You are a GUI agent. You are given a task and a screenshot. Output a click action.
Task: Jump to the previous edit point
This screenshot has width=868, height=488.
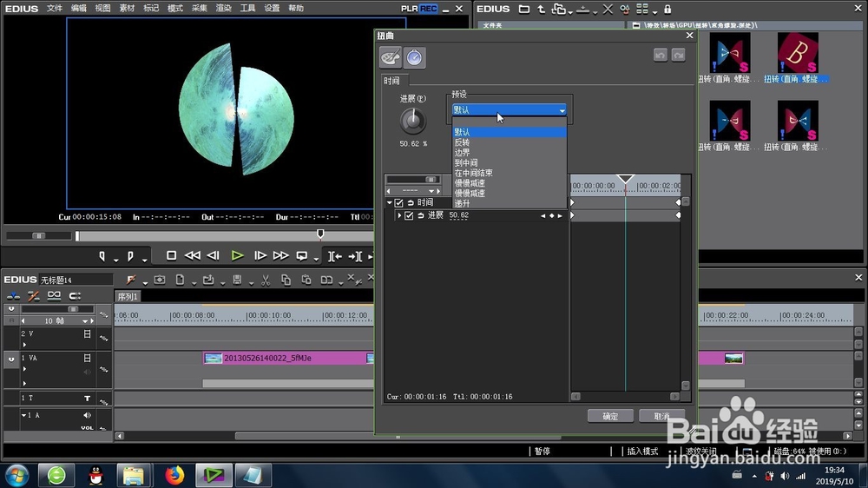click(335, 256)
